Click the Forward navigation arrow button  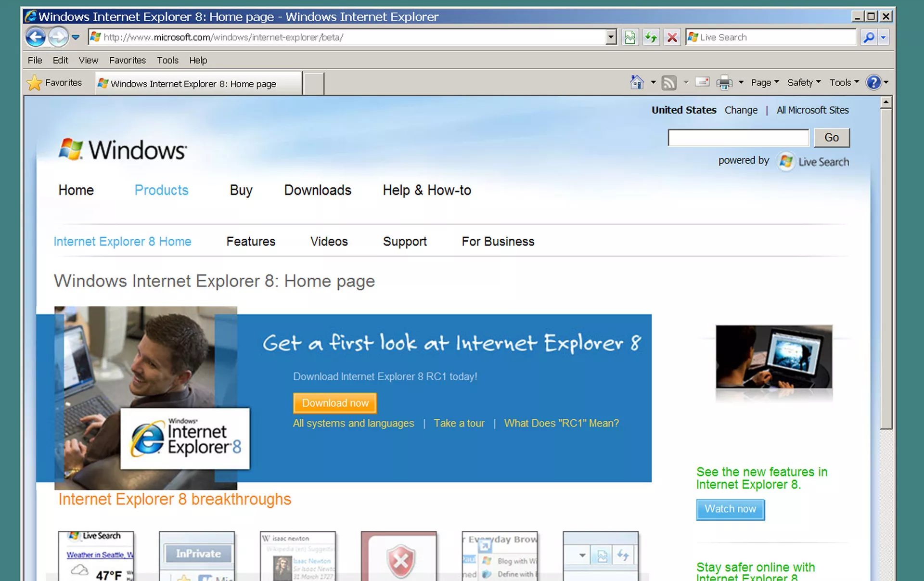[x=58, y=37]
